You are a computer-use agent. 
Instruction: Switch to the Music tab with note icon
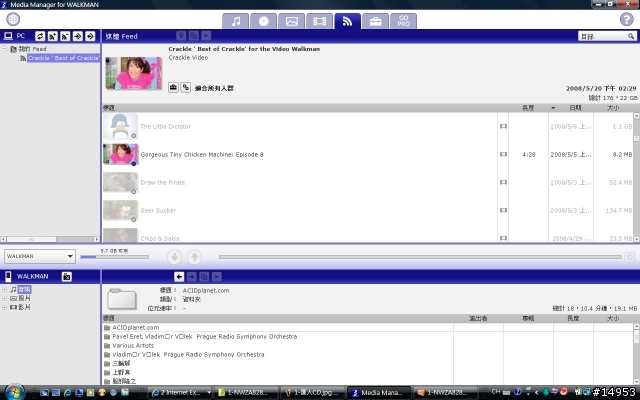click(236, 21)
